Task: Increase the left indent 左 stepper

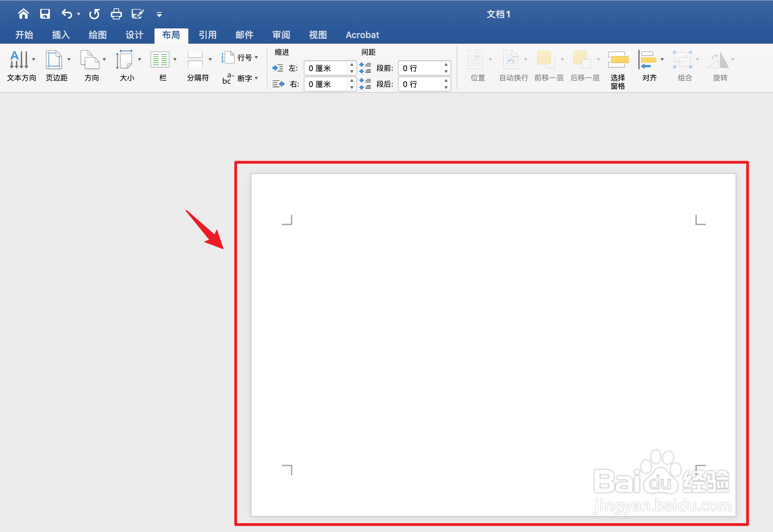Action: tap(352, 65)
